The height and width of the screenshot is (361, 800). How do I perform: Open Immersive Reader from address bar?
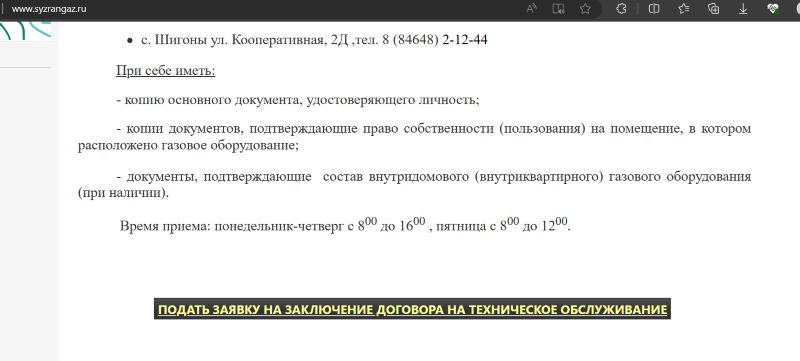coord(559,9)
